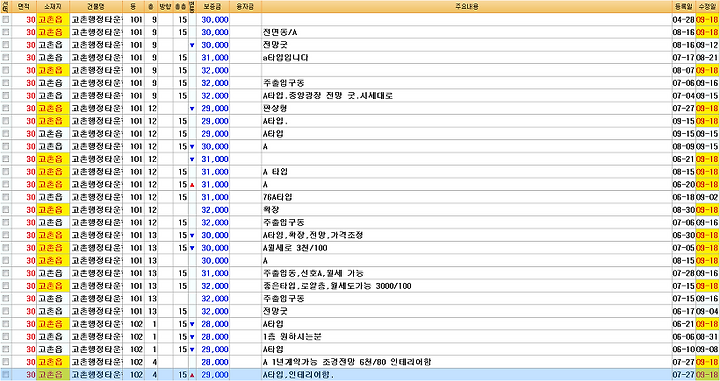Image resolution: width=720 pixels, height=381 pixels.
Task: Click the 방향 column header
Action: [x=165, y=6]
